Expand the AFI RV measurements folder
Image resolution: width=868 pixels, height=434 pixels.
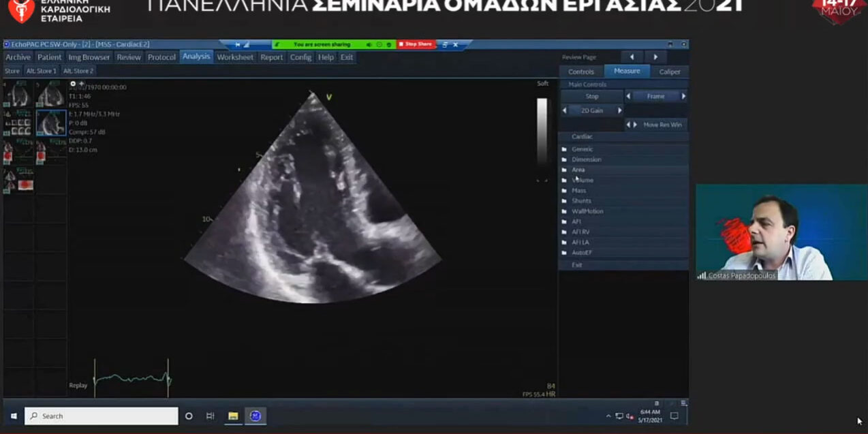[580, 232]
